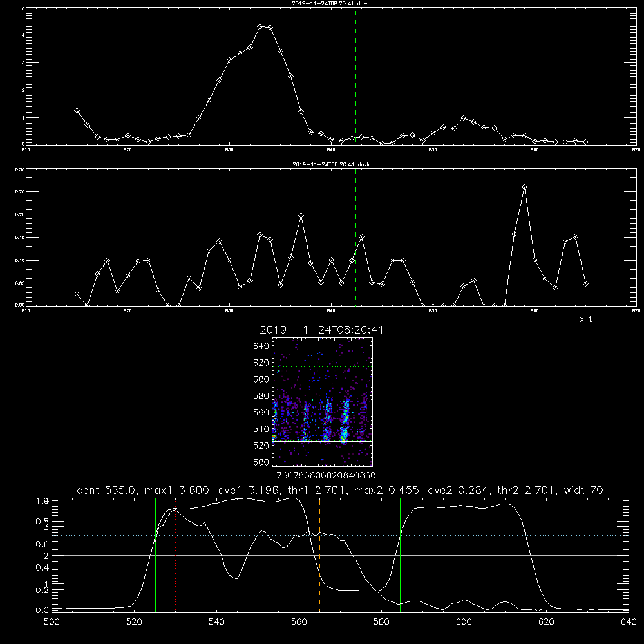
Task: Click the heatmap y-axis label 580
Action: pos(261,396)
